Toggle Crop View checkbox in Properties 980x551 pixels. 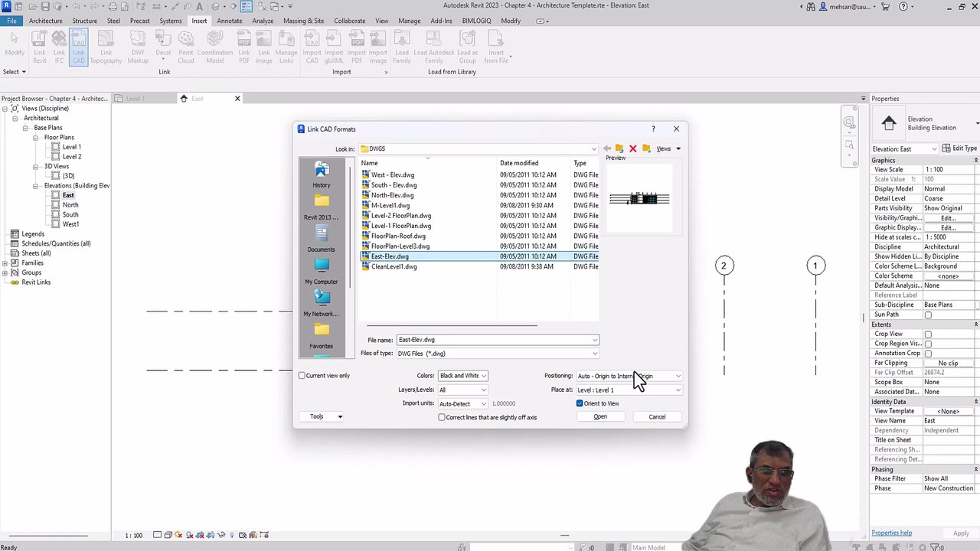(x=928, y=334)
